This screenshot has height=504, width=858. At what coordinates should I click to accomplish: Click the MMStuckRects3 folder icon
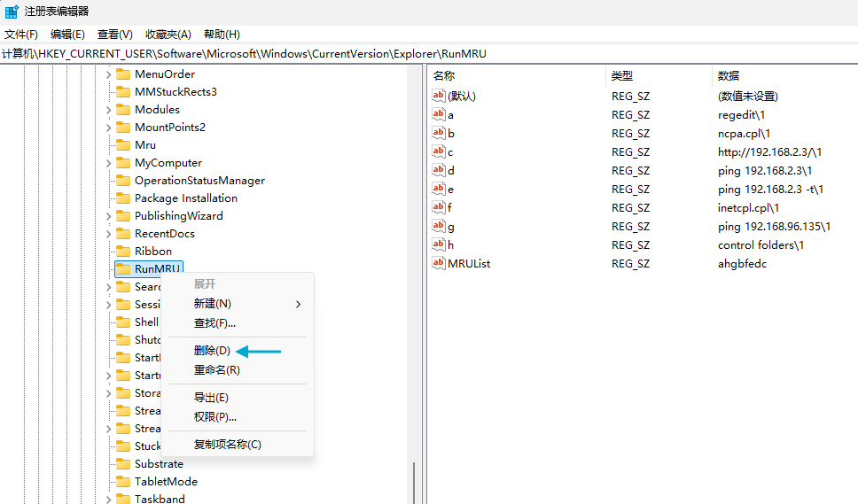pos(123,91)
